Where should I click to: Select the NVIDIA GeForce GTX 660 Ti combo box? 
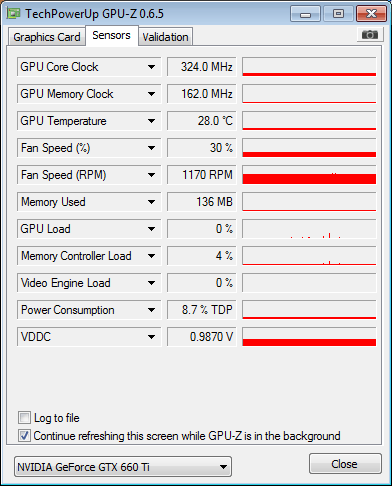123,467
